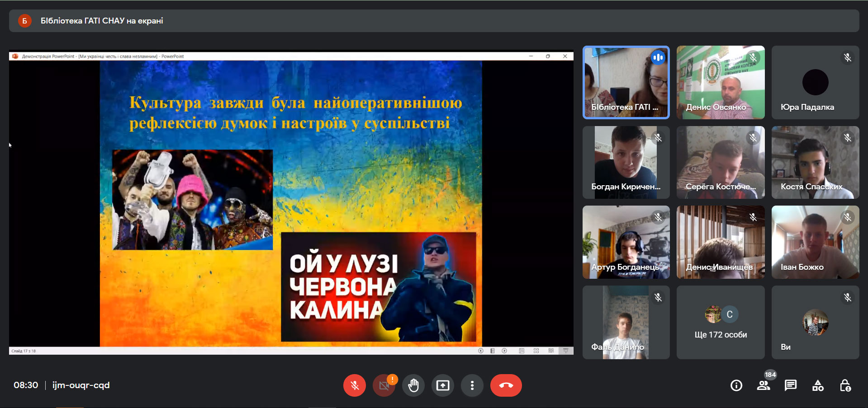Raise your hand in the meeting

pyautogui.click(x=413, y=385)
